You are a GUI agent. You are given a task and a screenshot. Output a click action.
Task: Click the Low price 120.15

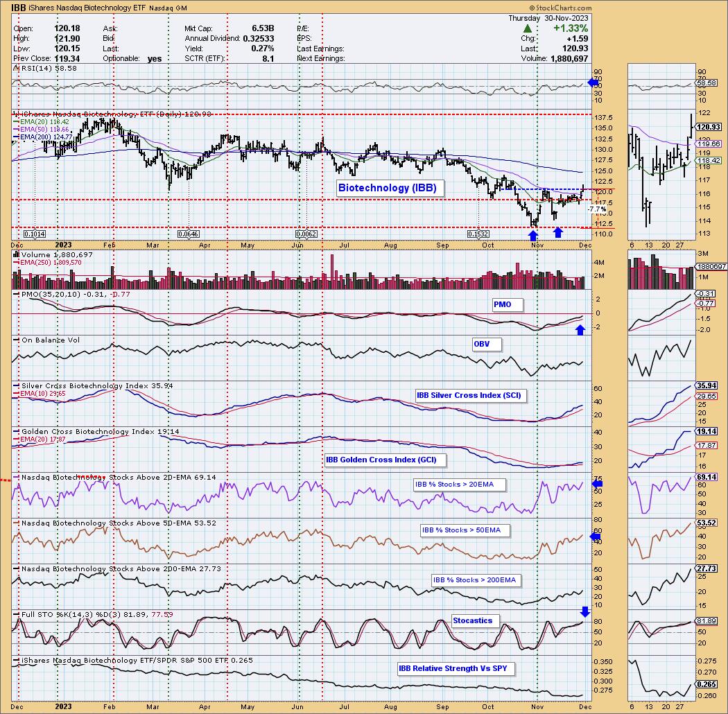tap(67, 49)
